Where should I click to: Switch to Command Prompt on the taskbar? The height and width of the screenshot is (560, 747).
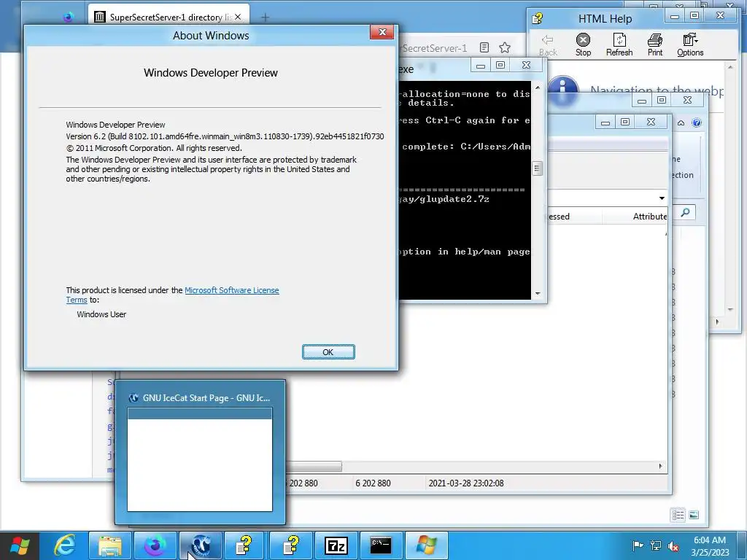click(381, 545)
